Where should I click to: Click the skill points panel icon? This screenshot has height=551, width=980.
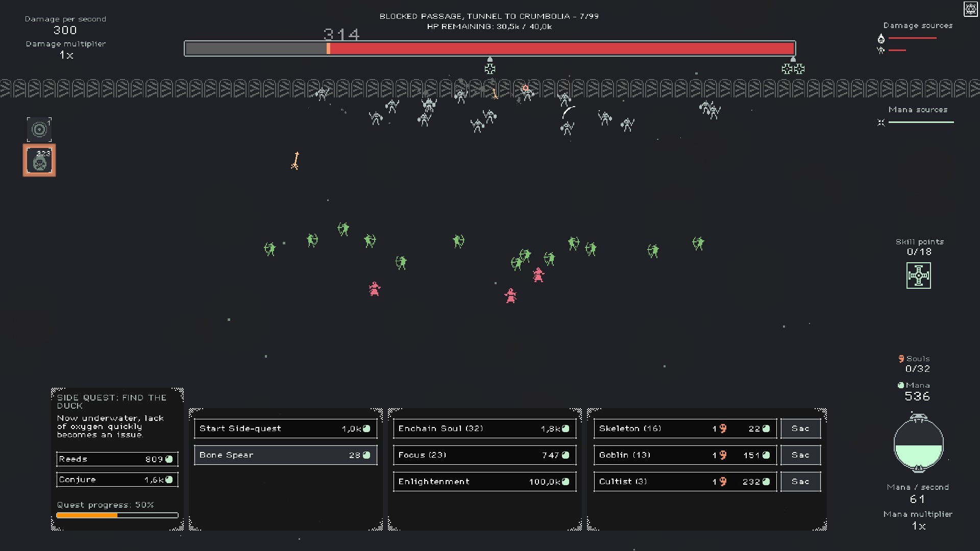point(919,274)
